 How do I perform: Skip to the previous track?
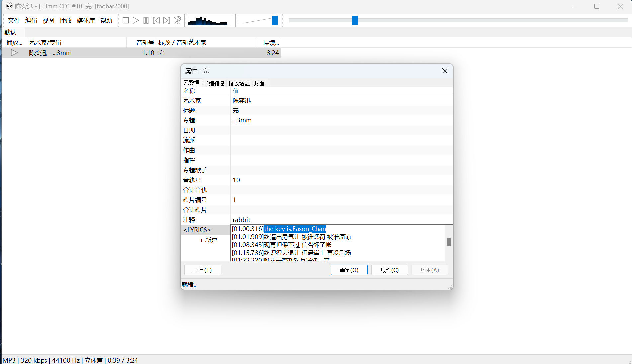click(156, 20)
